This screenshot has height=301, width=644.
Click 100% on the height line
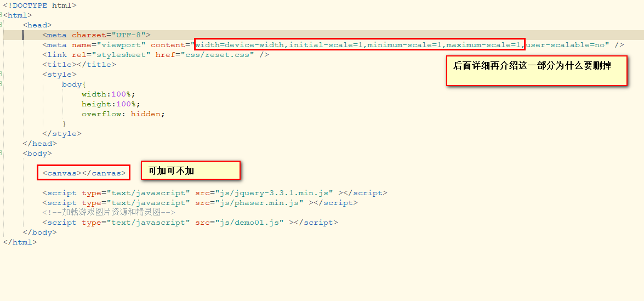[x=126, y=104]
